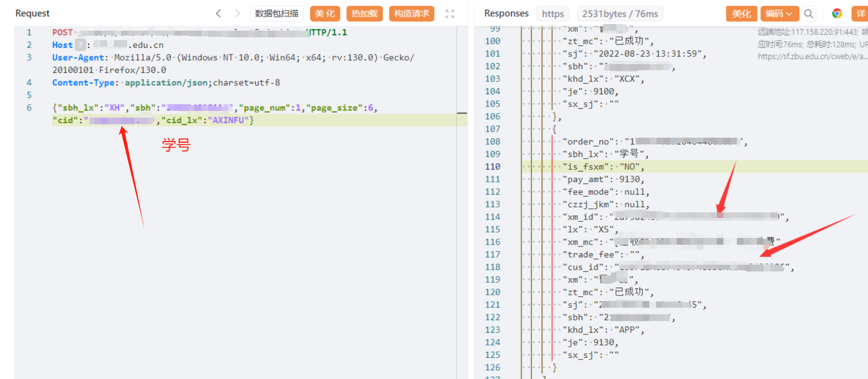The width and height of the screenshot is (868, 379).
Task: Click the https protocol tag
Action: click(x=553, y=14)
